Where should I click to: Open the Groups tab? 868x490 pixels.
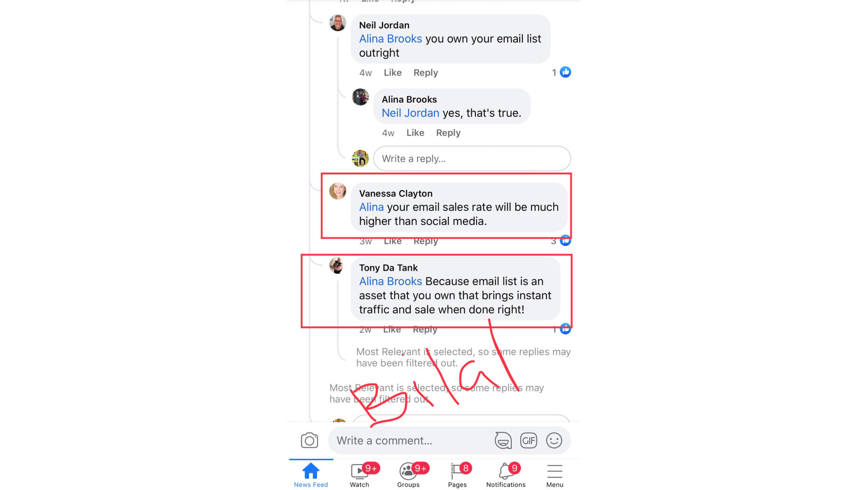[409, 475]
